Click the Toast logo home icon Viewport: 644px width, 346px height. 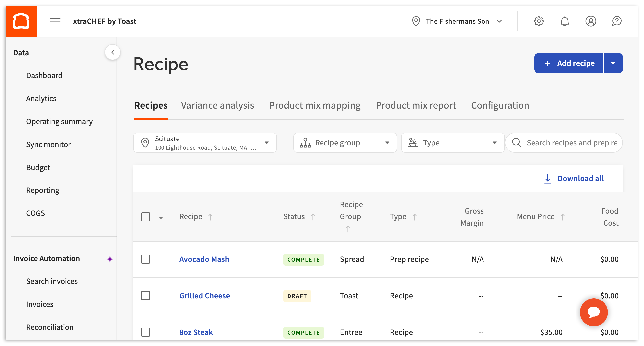tap(21, 21)
